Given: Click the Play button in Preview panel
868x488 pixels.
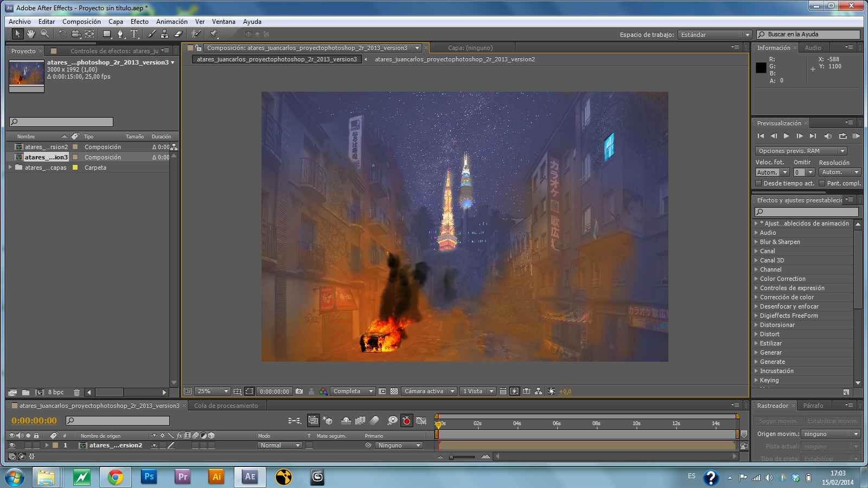Looking at the screenshot, I should pyautogui.click(x=786, y=136).
